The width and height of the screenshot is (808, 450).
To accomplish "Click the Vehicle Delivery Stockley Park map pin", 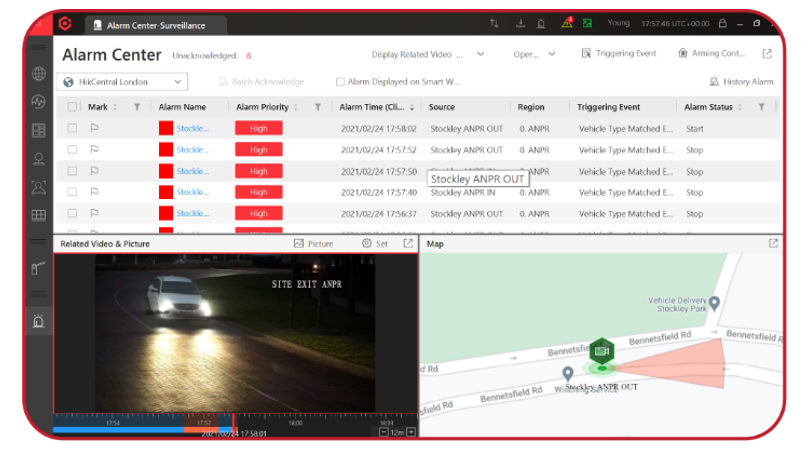I will tap(714, 303).
